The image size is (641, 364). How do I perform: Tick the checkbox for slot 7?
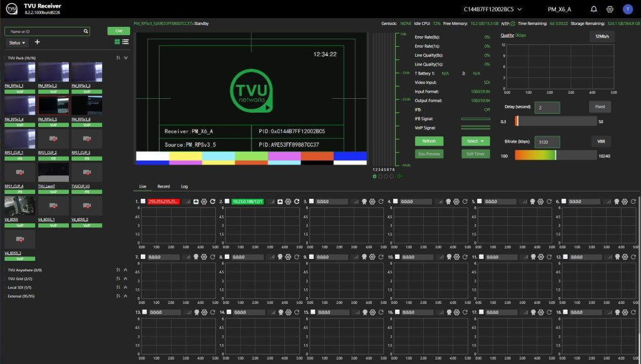[143, 257]
